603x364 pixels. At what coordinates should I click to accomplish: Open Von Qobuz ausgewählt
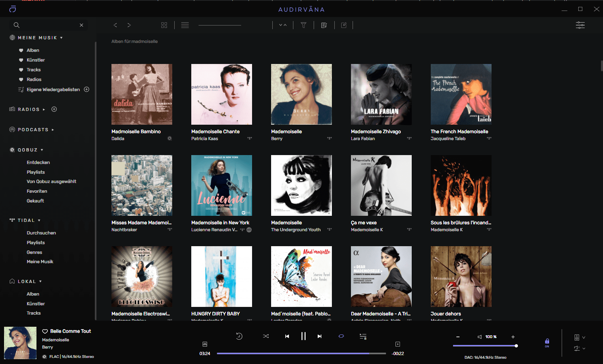pos(51,181)
